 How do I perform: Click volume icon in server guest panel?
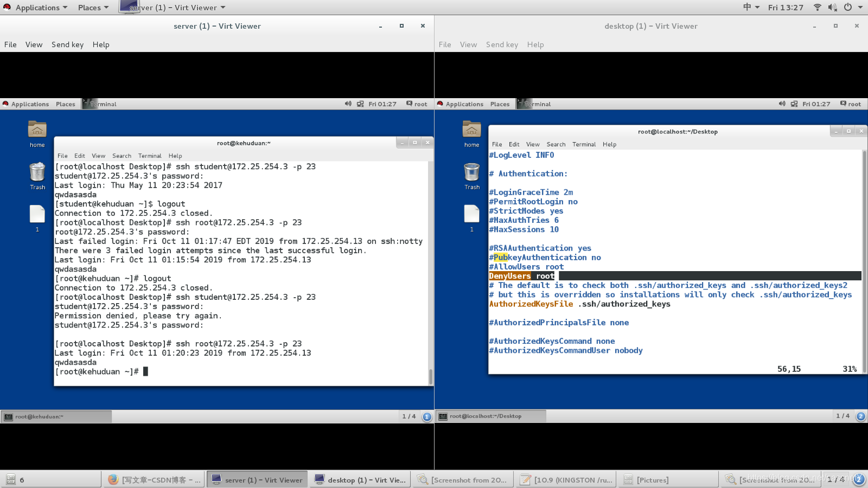coord(348,104)
